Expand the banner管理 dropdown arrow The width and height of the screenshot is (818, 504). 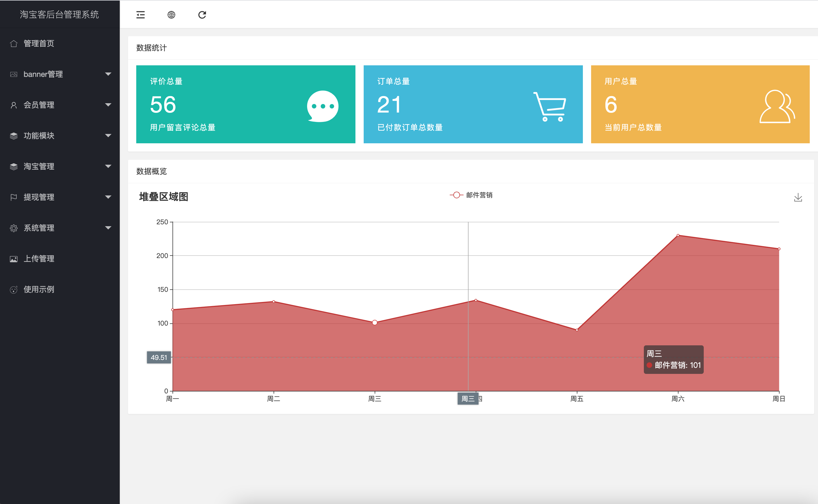(108, 74)
